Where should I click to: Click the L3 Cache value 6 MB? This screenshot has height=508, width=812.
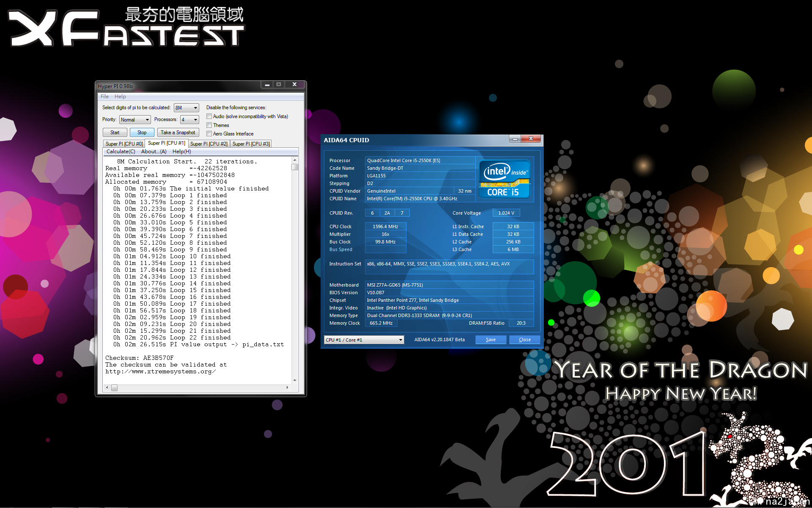pos(513,249)
